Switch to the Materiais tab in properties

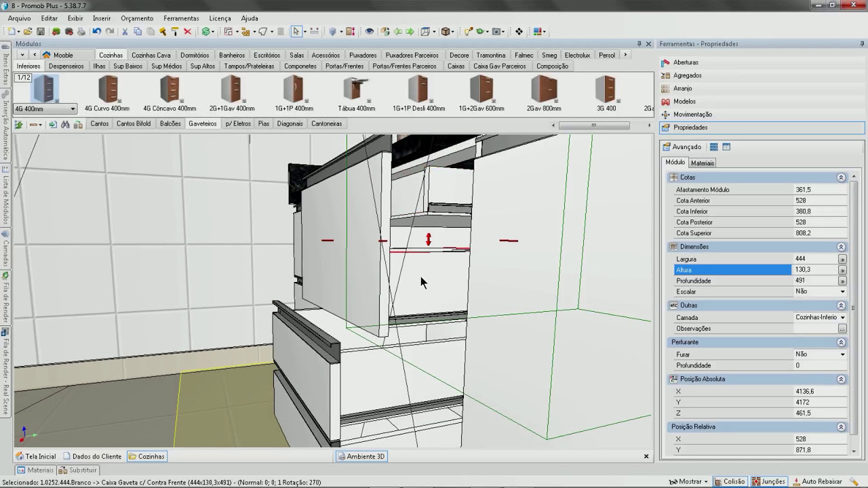(x=703, y=163)
